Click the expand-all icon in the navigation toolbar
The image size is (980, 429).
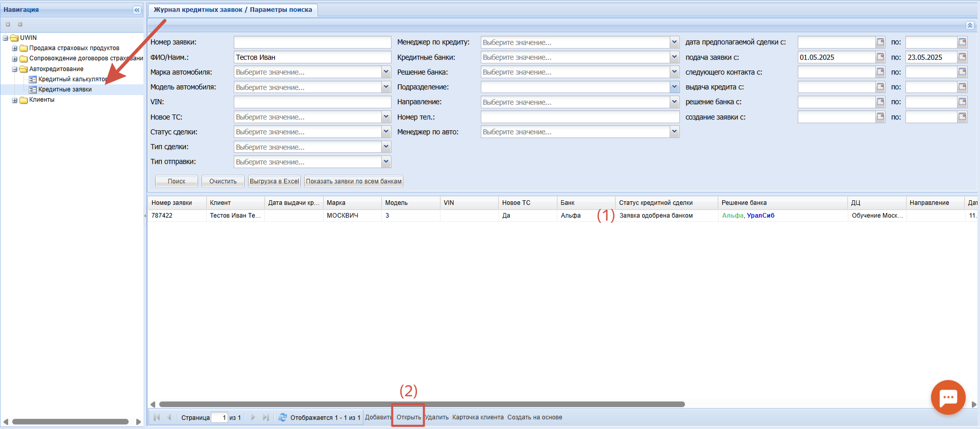click(x=8, y=24)
